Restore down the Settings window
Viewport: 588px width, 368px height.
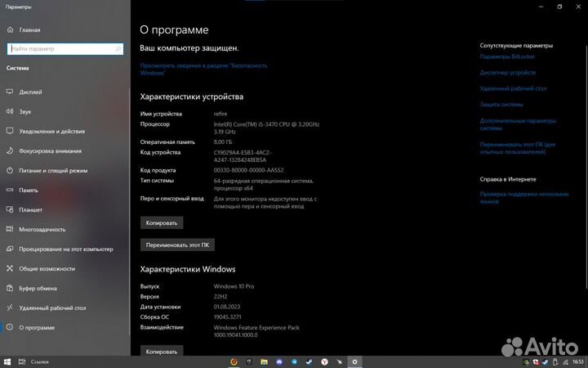click(559, 7)
